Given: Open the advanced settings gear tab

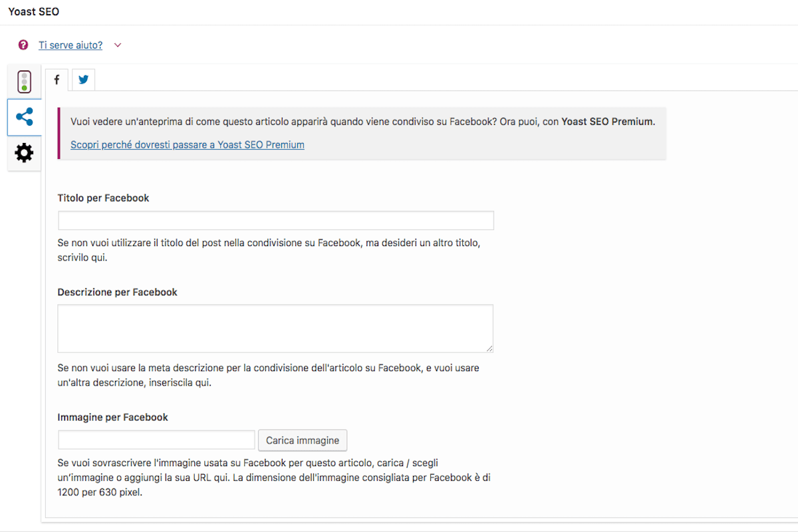Looking at the screenshot, I should (x=25, y=154).
